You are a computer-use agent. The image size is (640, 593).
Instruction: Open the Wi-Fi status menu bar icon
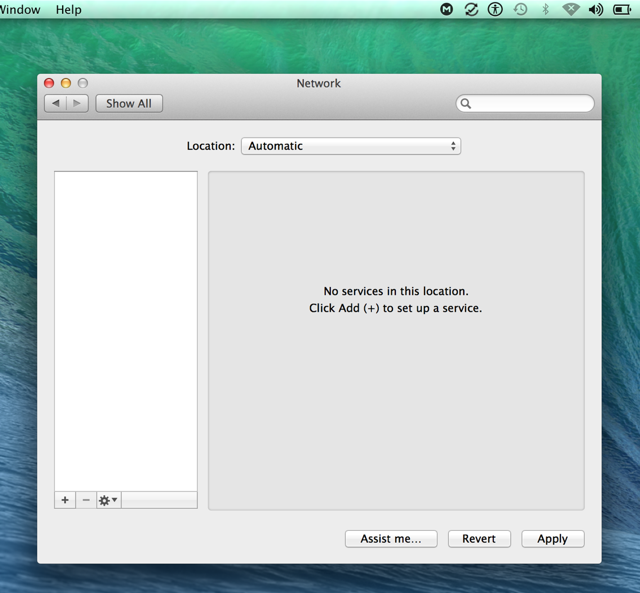[571, 9]
